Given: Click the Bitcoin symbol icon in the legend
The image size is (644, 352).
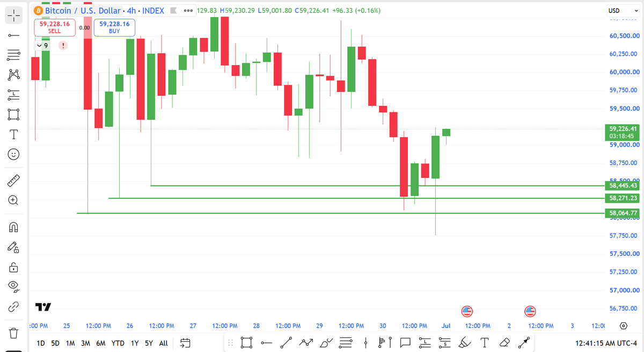Looking at the screenshot, I should click(38, 11).
